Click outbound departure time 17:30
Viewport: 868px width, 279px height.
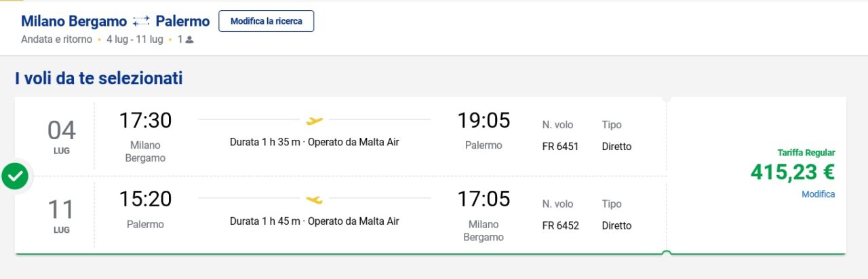pyautogui.click(x=146, y=120)
